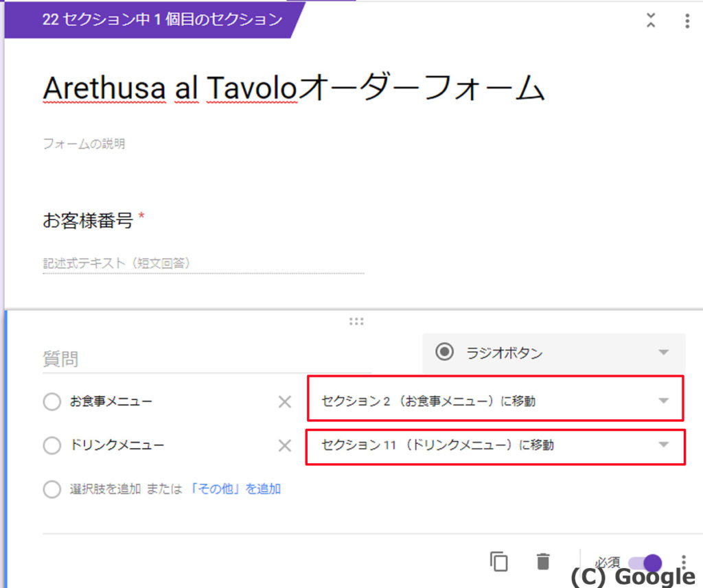Image resolution: width=703 pixels, height=588 pixels.
Task: Select the お食事メニュー radio button
Action: (52, 401)
